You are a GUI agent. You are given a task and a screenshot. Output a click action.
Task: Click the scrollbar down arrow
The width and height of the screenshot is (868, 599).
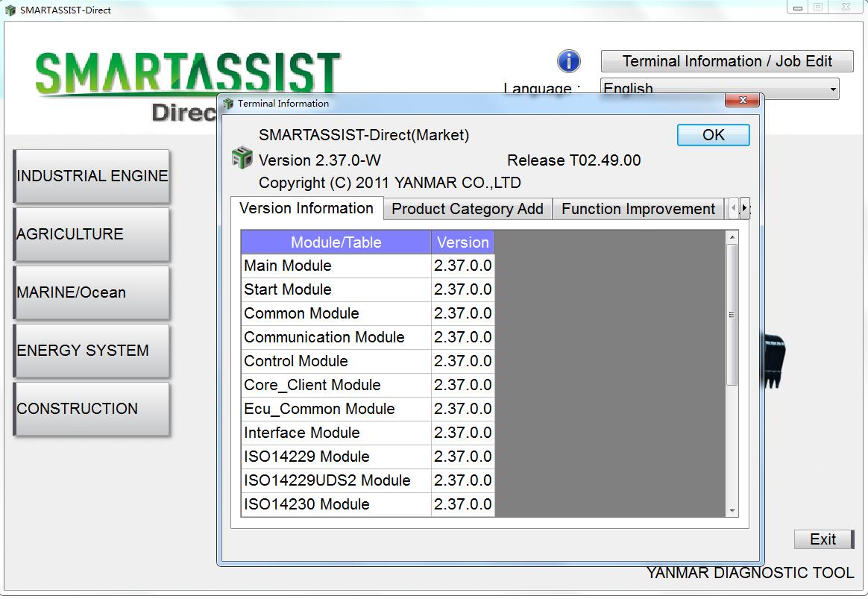pos(732,510)
